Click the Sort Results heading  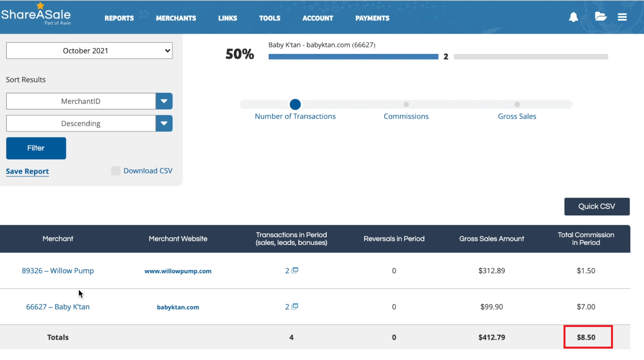point(26,80)
